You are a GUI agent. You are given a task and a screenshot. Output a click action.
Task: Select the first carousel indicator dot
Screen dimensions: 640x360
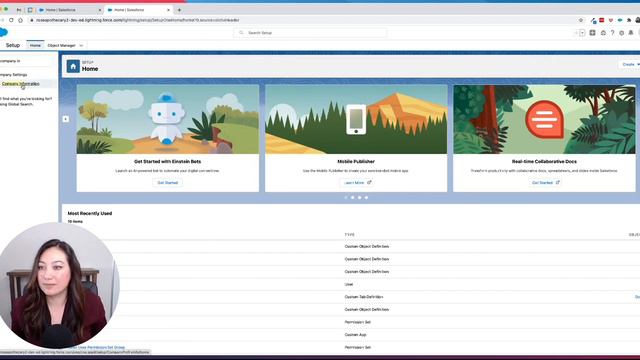pos(346,198)
